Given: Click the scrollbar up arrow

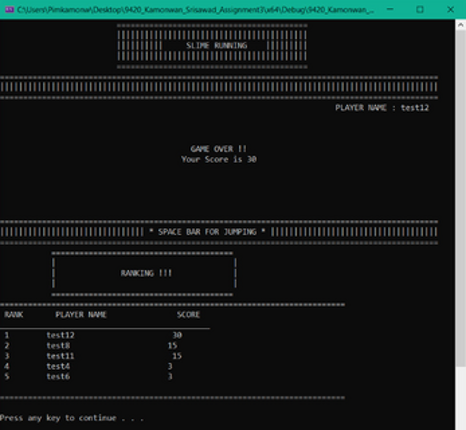Looking at the screenshot, I should click(460, 25).
